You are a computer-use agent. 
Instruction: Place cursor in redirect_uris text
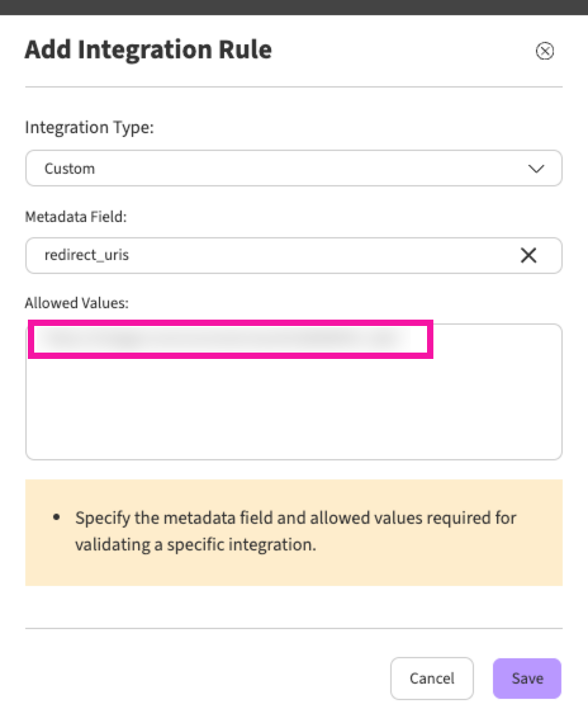tap(86, 255)
